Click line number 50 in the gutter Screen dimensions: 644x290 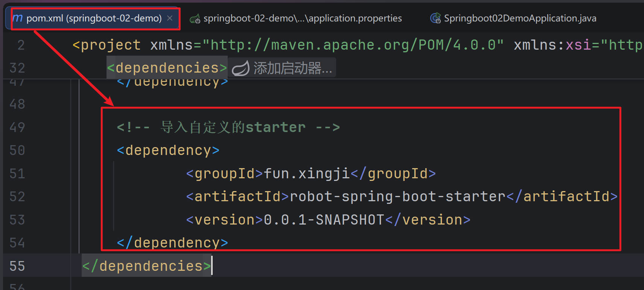click(x=17, y=150)
